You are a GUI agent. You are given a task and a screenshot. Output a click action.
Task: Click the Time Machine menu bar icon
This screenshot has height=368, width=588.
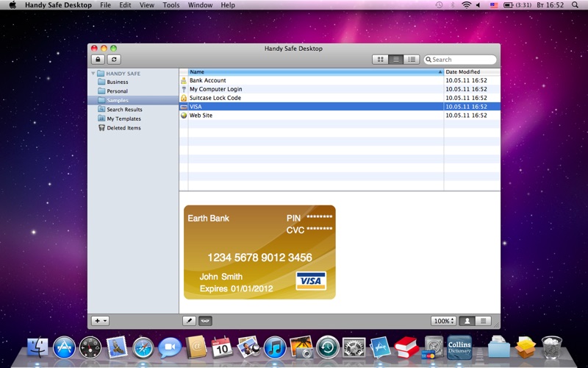pyautogui.click(x=439, y=5)
